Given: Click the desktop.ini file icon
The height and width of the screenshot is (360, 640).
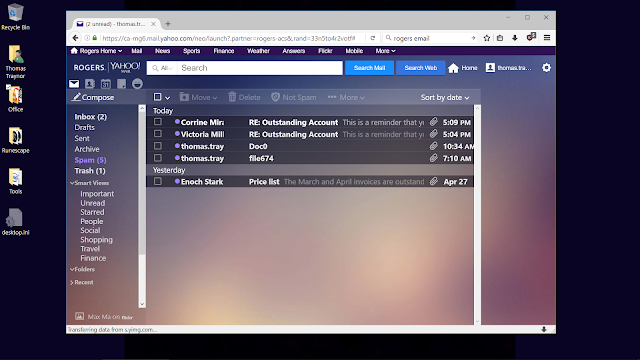Looking at the screenshot, I should pos(16,222).
